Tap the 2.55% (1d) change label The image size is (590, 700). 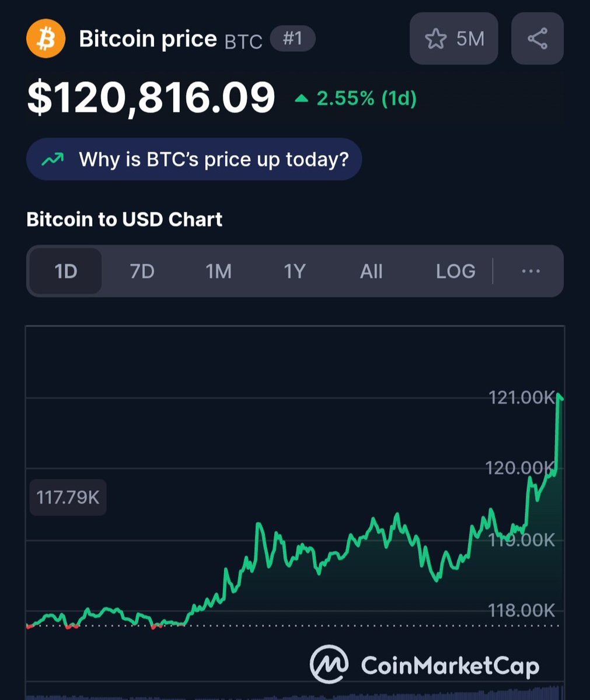point(366,99)
